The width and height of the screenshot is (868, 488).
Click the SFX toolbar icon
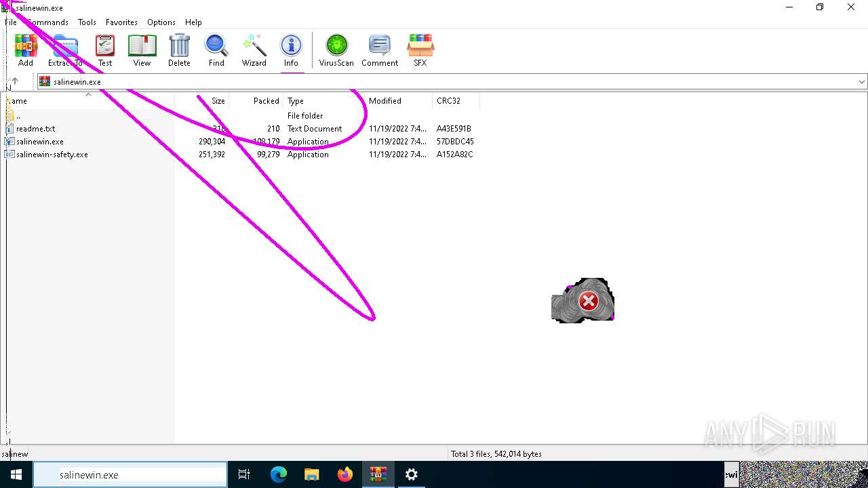420,50
